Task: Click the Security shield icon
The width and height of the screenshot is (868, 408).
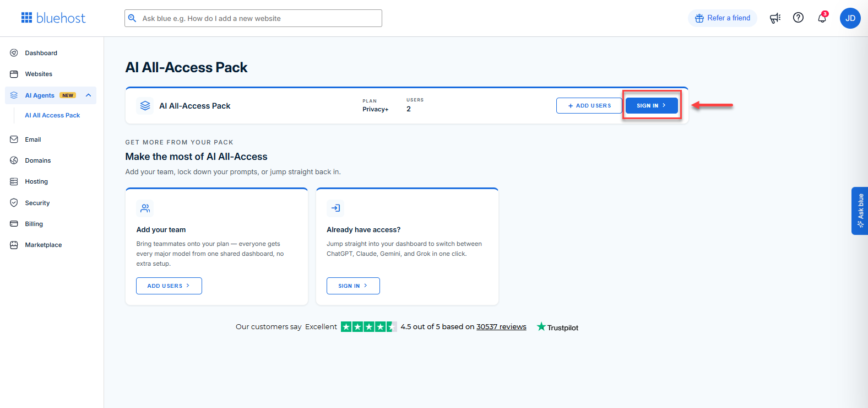Action: 14,203
